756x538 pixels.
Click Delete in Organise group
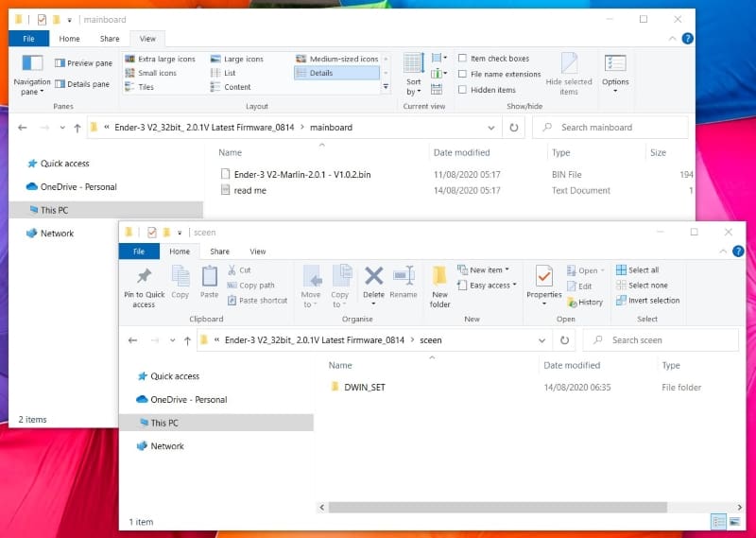point(373,286)
